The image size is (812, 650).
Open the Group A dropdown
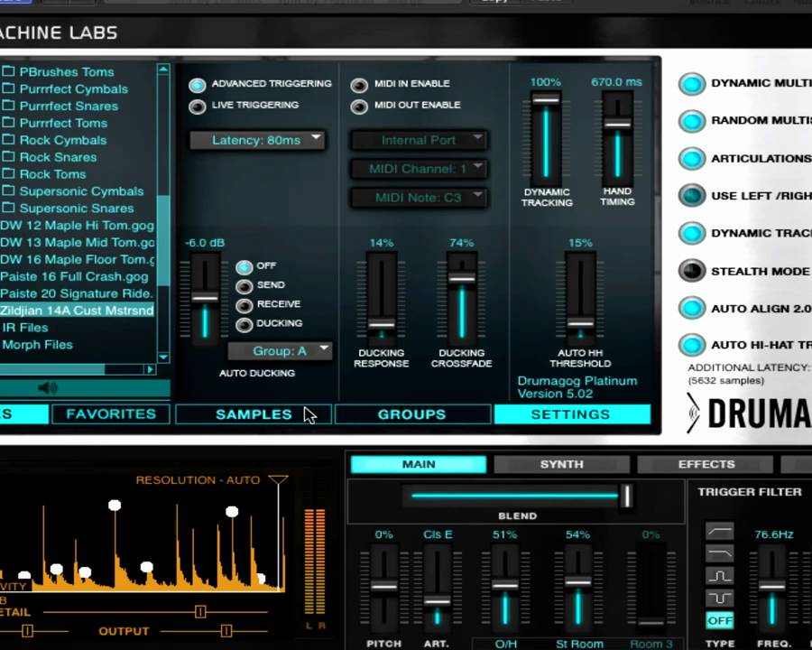[280, 351]
